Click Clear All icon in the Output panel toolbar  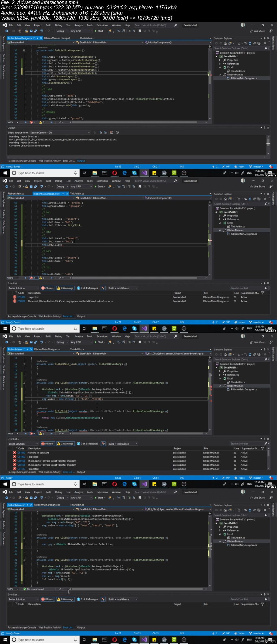click(111, 133)
